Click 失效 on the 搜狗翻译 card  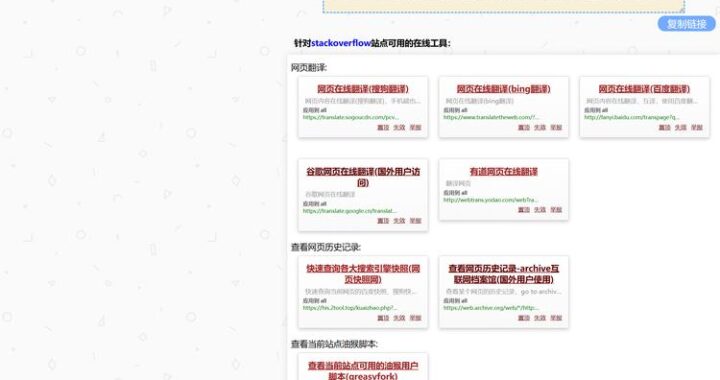399,128
